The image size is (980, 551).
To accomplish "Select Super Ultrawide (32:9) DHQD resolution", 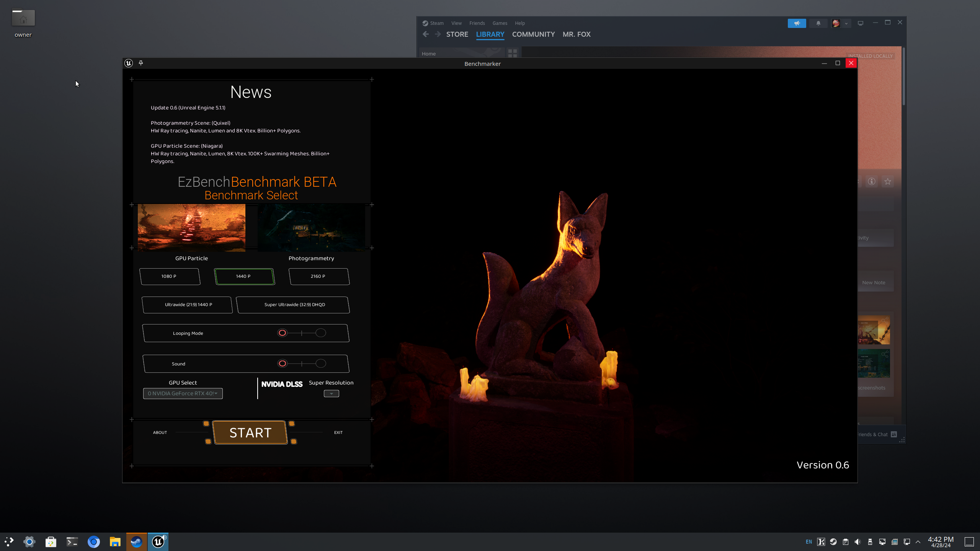I will tap(293, 305).
